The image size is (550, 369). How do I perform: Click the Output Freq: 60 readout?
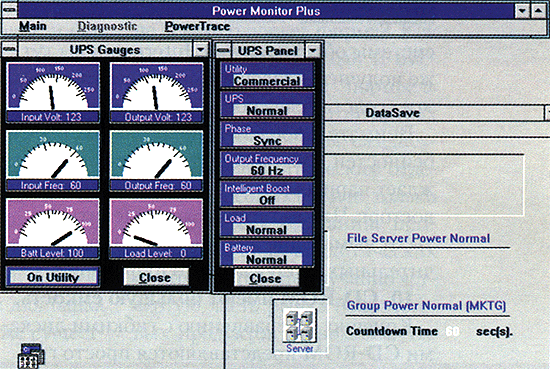(x=157, y=185)
